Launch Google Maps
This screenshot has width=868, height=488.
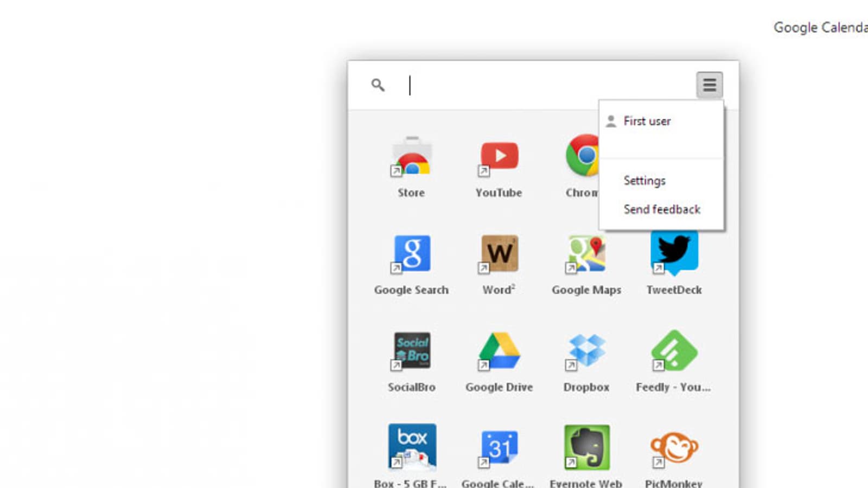point(586,253)
